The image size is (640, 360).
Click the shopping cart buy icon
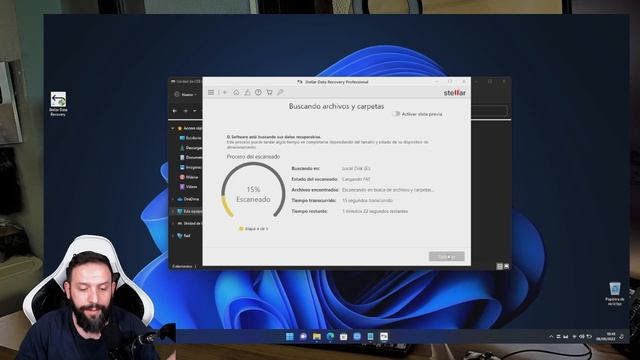point(269,93)
